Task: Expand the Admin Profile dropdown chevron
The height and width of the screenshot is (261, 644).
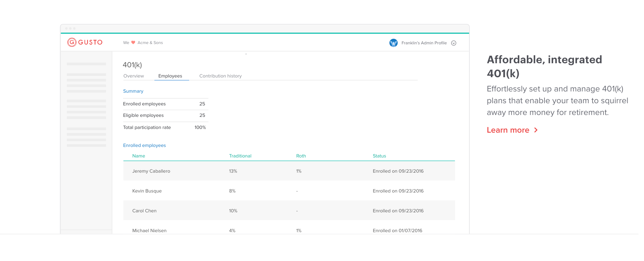Action: point(454,43)
